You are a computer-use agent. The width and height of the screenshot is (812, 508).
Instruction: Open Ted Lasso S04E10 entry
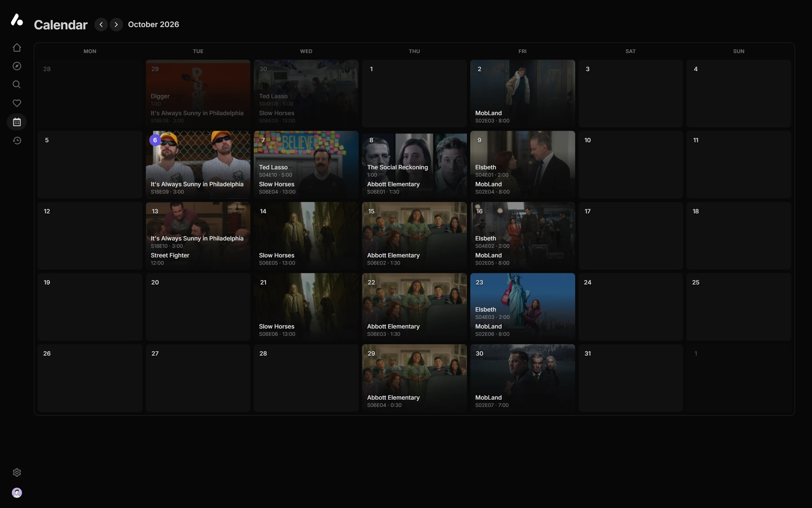point(275,171)
